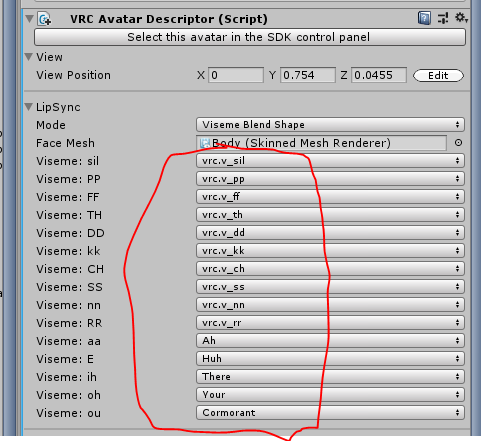481x441 pixels.
Task: Click the Viseme: sil label
Action: (x=67, y=161)
